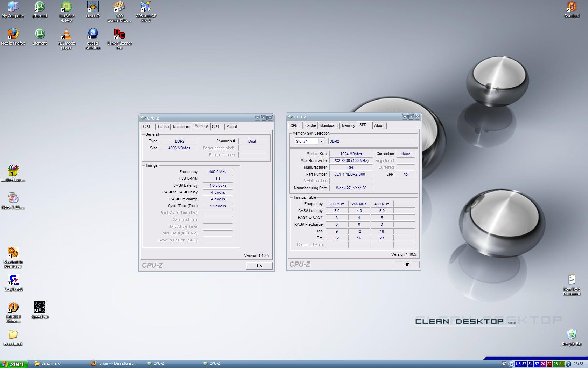Launch µTorrent desktop shortcut
The height and width of the screenshot is (368, 588).
pyautogui.click(x=40, y=9)
